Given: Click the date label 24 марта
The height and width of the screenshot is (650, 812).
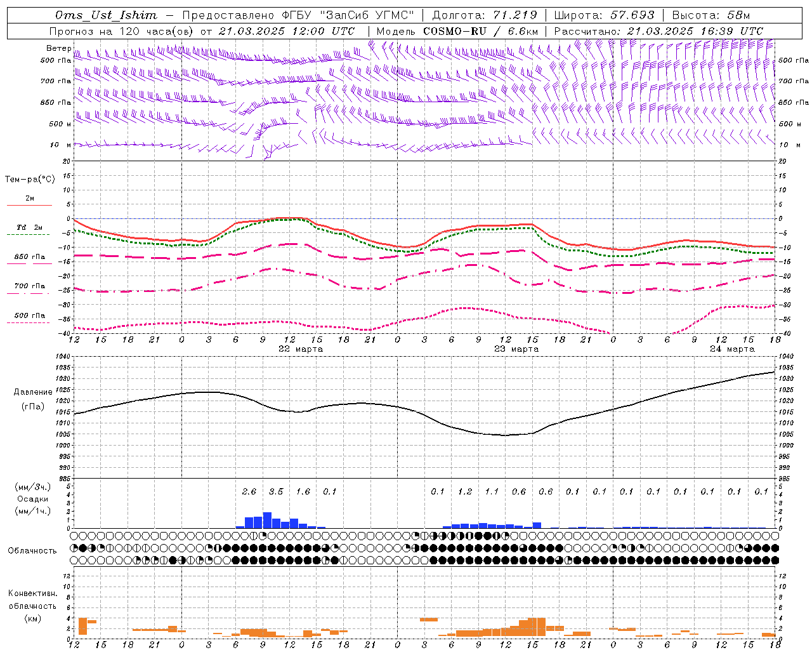Looking at the screenshot, I should 732,349.
